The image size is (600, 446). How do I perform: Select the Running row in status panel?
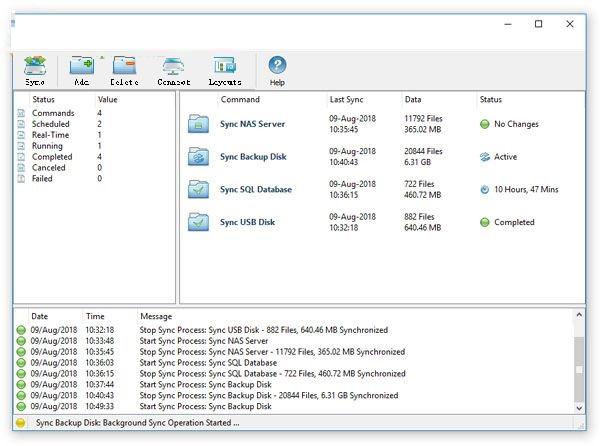(48, 146)
